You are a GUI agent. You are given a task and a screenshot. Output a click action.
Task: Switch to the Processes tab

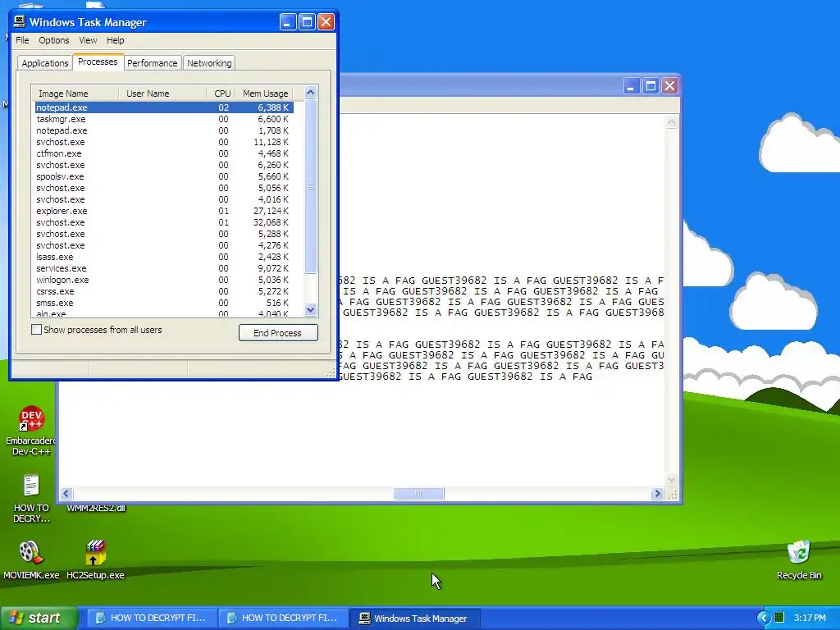(98, 62)
